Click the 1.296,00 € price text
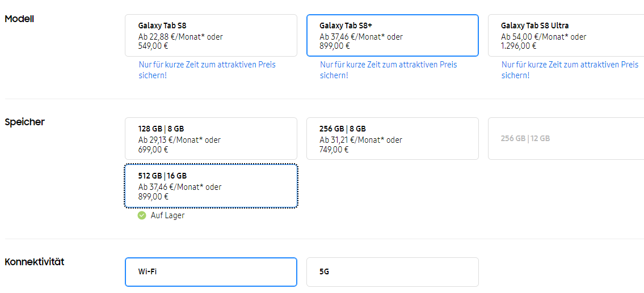Screen dimensions: 644x293 point(519,46)
